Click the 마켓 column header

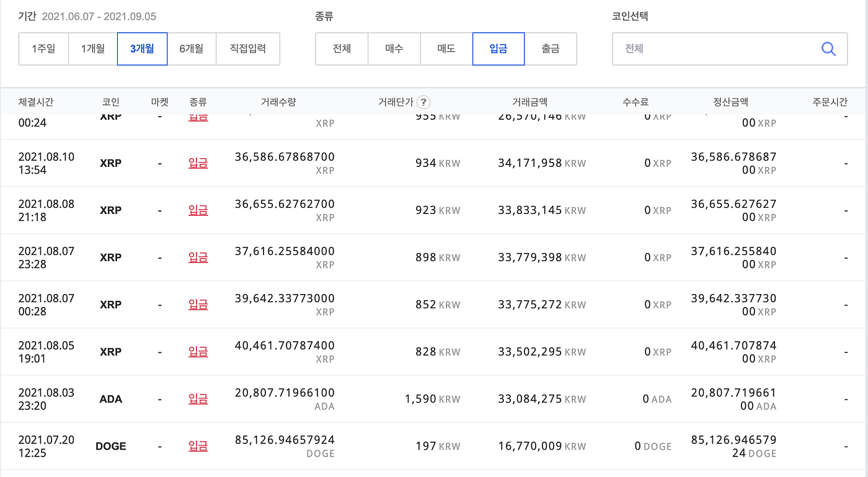pos(159,102)
